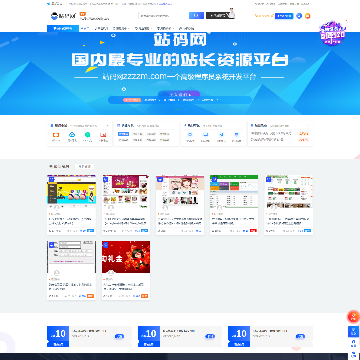Focus the header search input field

point(163,16)
